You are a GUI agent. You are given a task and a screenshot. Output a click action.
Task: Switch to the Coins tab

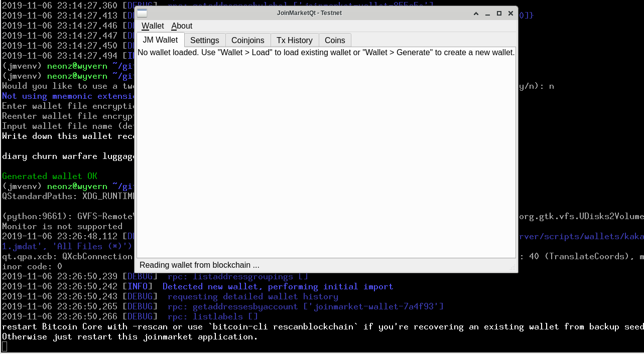tap(335, 40)
